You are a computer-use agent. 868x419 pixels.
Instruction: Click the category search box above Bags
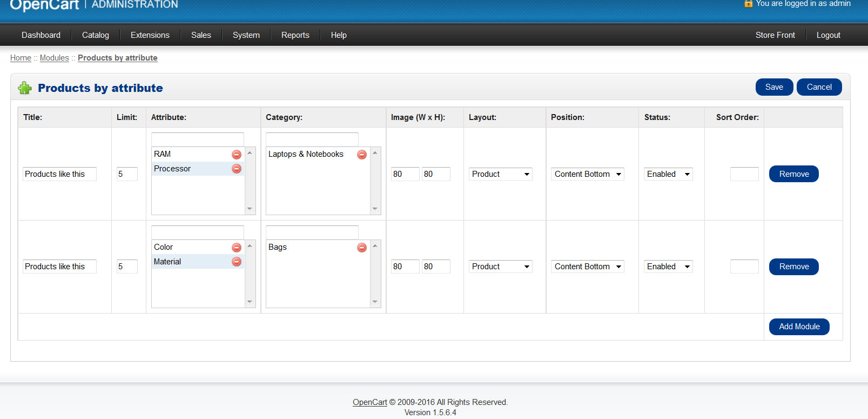coord(312,232)
